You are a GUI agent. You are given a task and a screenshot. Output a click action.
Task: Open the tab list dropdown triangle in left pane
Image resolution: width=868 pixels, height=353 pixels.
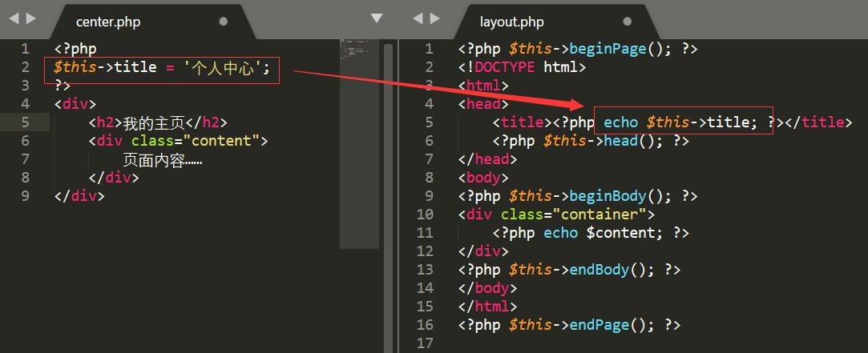(x=377, y=18)
